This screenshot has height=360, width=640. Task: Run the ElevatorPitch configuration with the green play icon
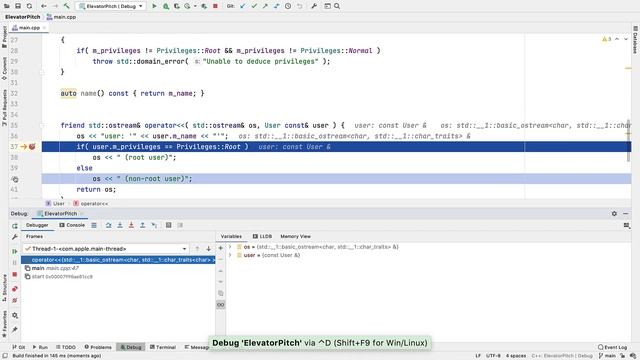pos(154,6)
